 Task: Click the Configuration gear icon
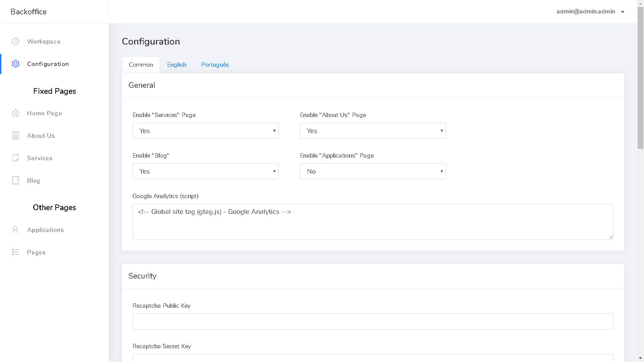[x=15, y=64]
